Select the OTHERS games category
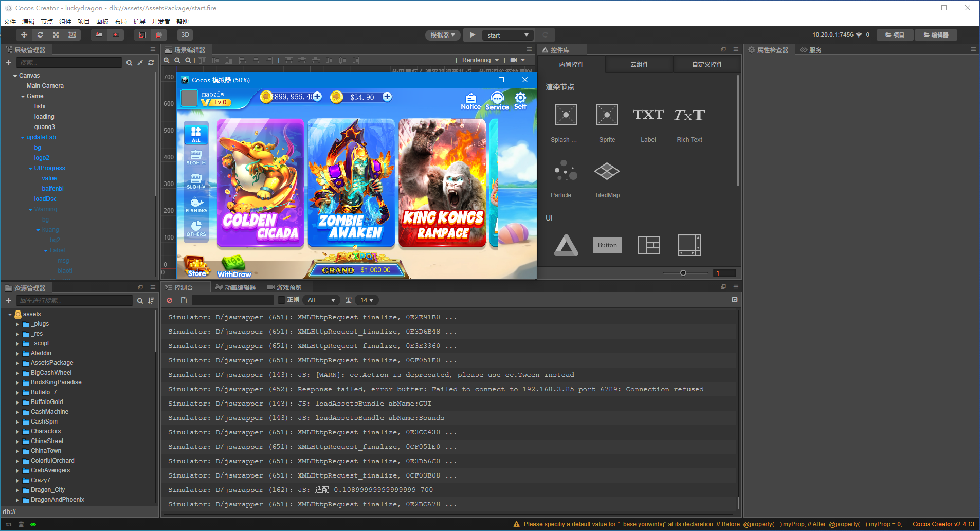This screenshot has width=980, height=531. pyautogui.click(x=196, y=229)
